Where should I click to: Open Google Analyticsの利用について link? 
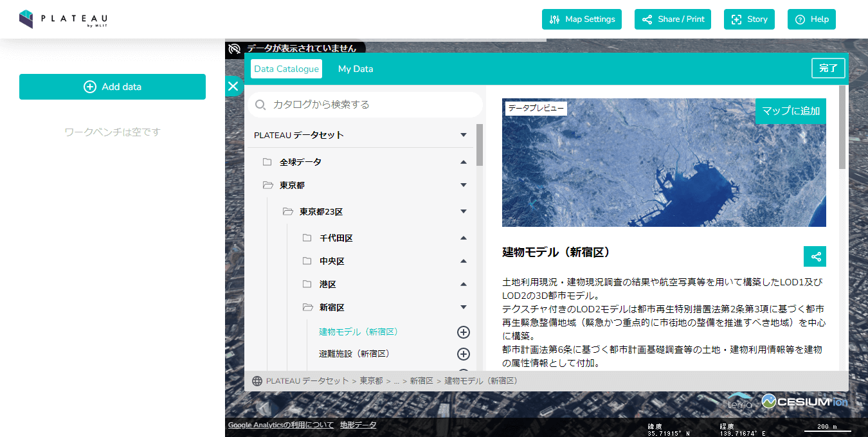point(281,425)
